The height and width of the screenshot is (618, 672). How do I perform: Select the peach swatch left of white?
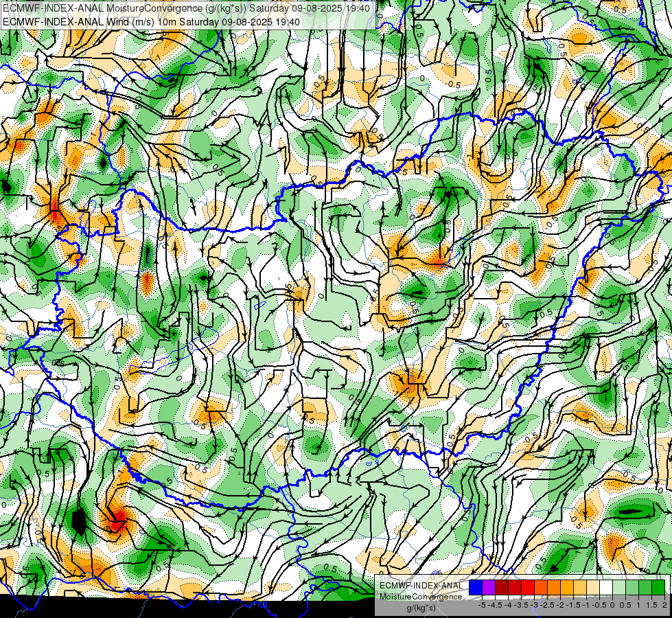(593, 588)
